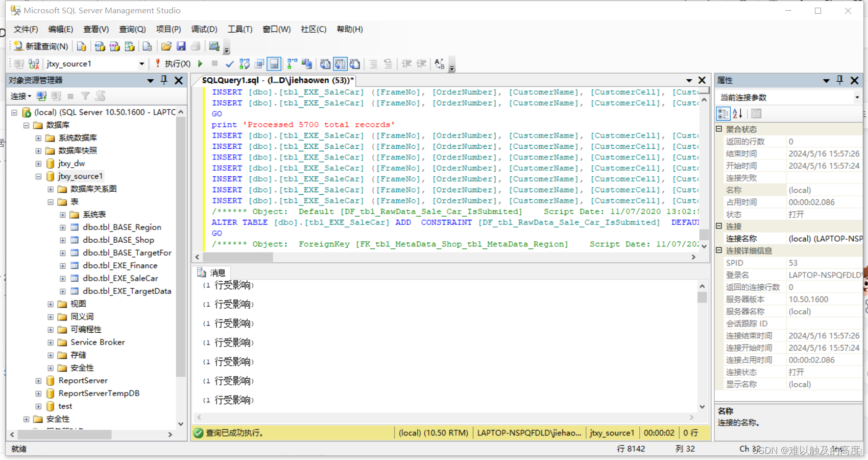This screenshot has height=460, width=868.
Task: Click the Alphabetical sort icon in Properties
Action: [737, 113]
